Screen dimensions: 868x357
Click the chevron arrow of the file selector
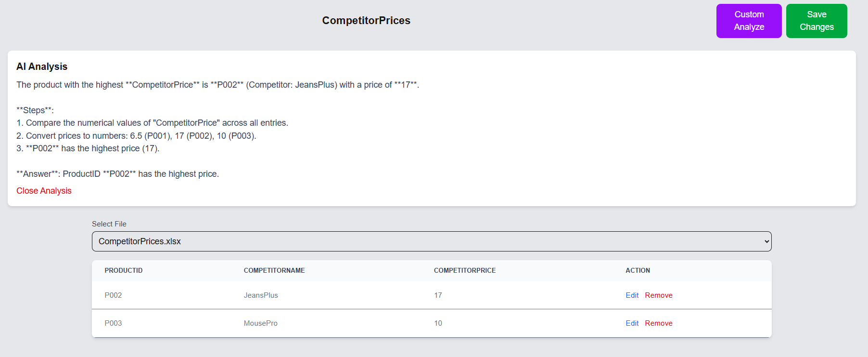click(x=766, y=241)
